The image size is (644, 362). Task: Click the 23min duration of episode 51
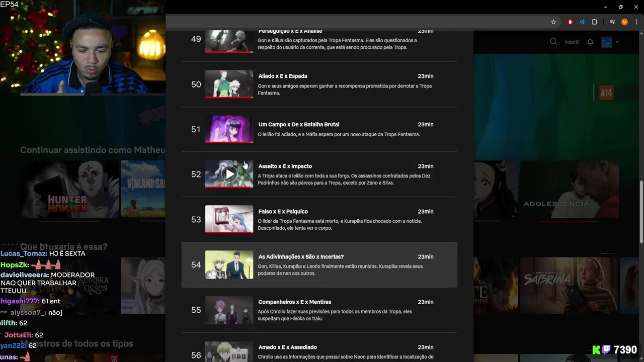(x=426, y=124)
